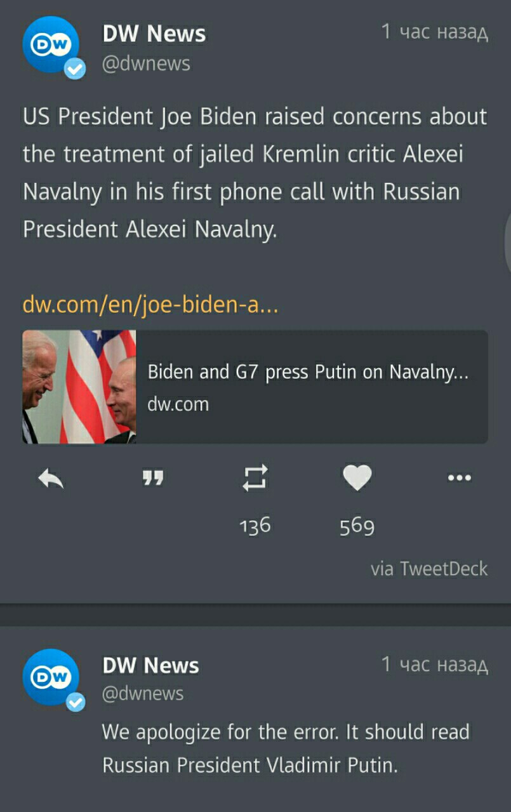Tap the quote tweet icon
This screenshot has height=812, width=511.
pyautogui.click(x=152, y=478)
